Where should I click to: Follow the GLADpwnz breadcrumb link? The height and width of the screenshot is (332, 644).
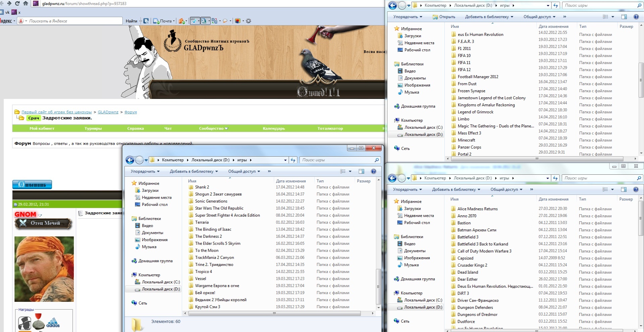(108, 112)
